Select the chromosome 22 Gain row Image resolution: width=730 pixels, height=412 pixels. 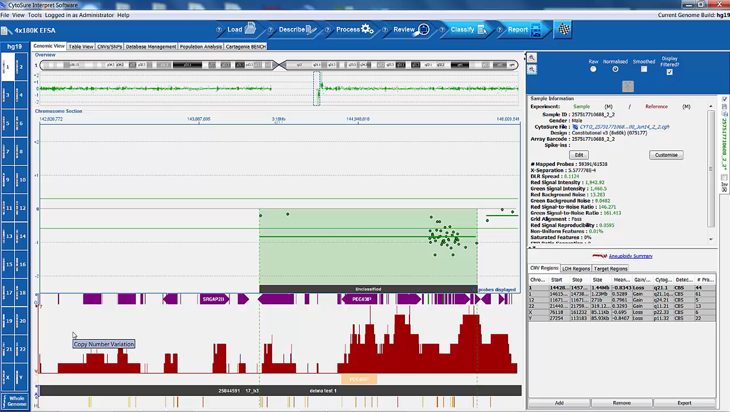click(622, 306)
